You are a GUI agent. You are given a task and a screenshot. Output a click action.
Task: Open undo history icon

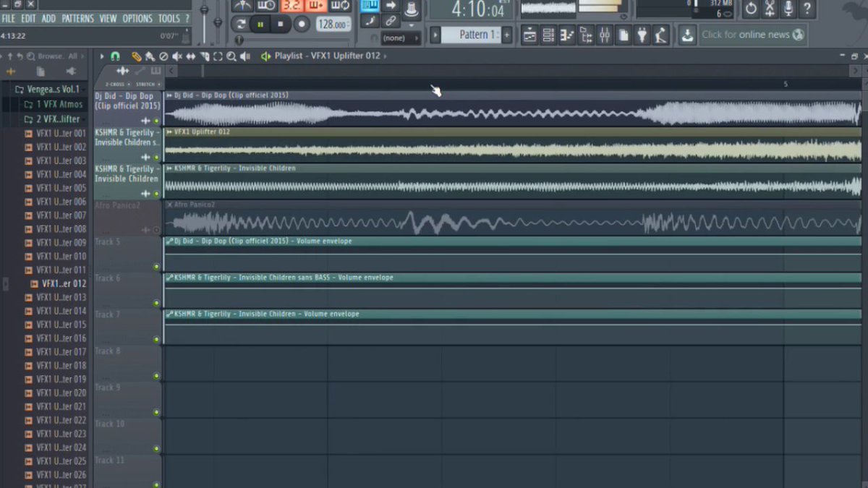[751, 9]
